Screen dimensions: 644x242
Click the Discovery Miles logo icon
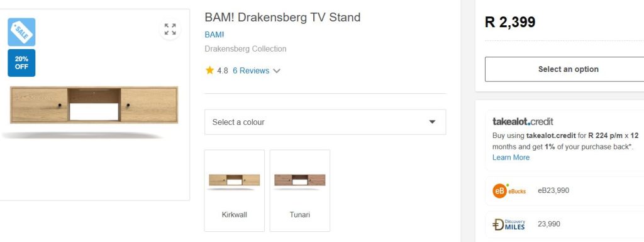click(x=509, y=224)
